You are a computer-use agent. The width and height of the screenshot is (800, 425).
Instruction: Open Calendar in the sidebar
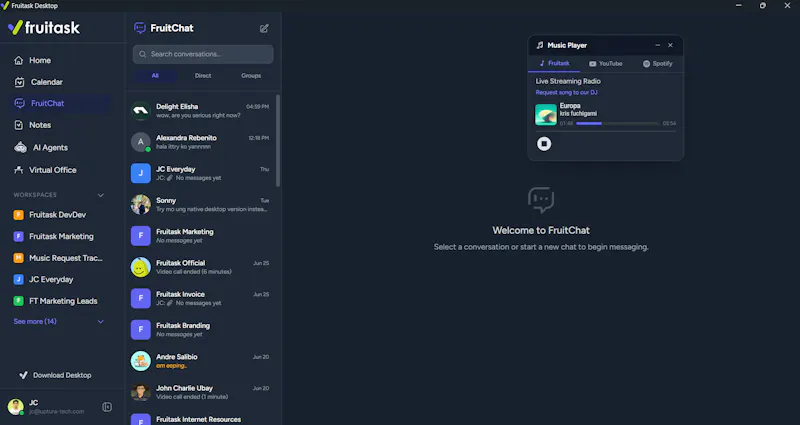[38, 82]
